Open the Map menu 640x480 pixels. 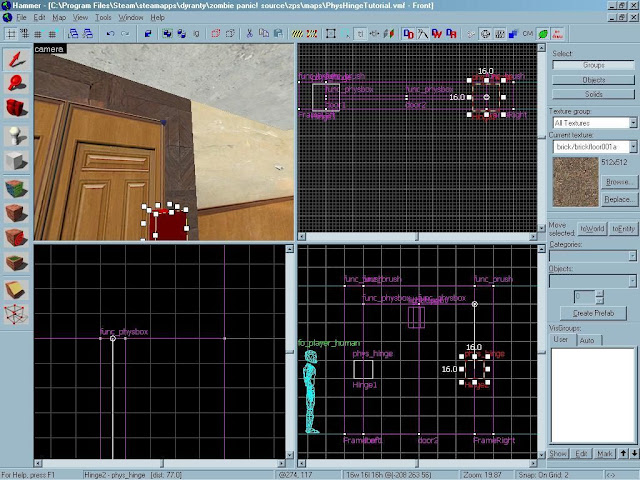pyautogui.click(x=58, y=18)
